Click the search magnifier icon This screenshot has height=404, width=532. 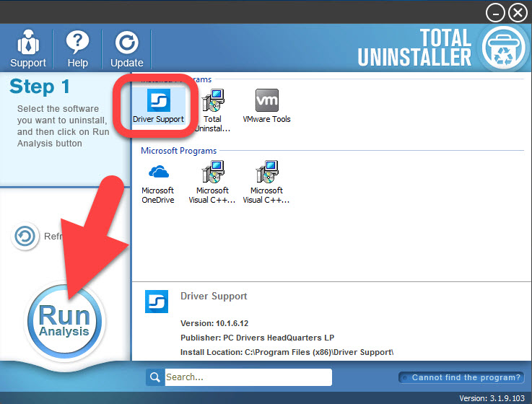[x=155, y=377]
